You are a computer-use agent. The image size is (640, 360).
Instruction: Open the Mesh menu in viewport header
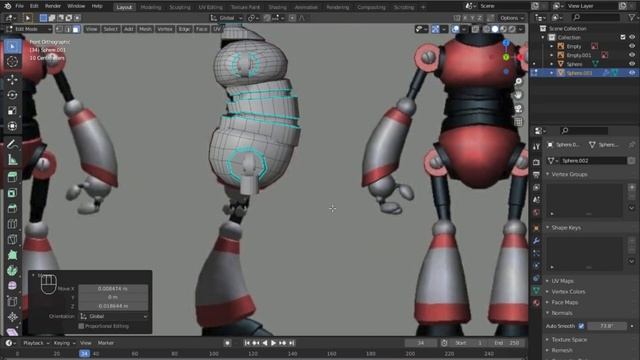tap(145, 29)
